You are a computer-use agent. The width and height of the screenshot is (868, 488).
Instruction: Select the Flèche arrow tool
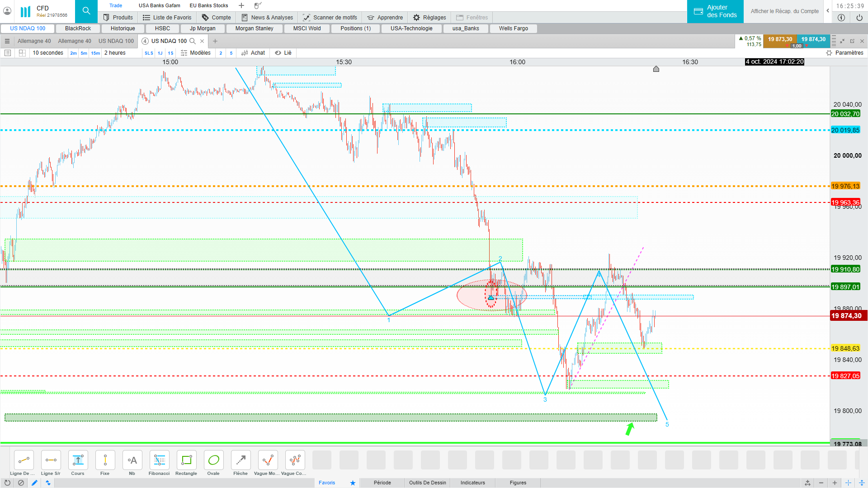pyautogui.click(x=241, y=460)
